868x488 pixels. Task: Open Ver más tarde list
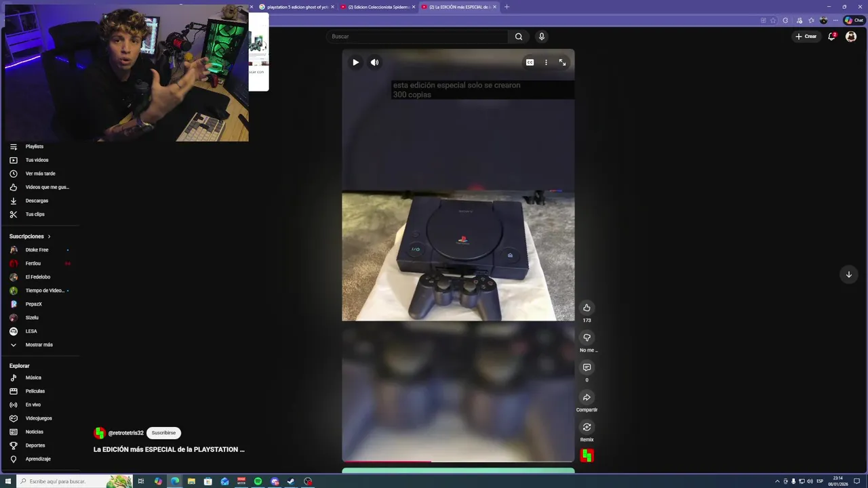click(x=39, y=174)
